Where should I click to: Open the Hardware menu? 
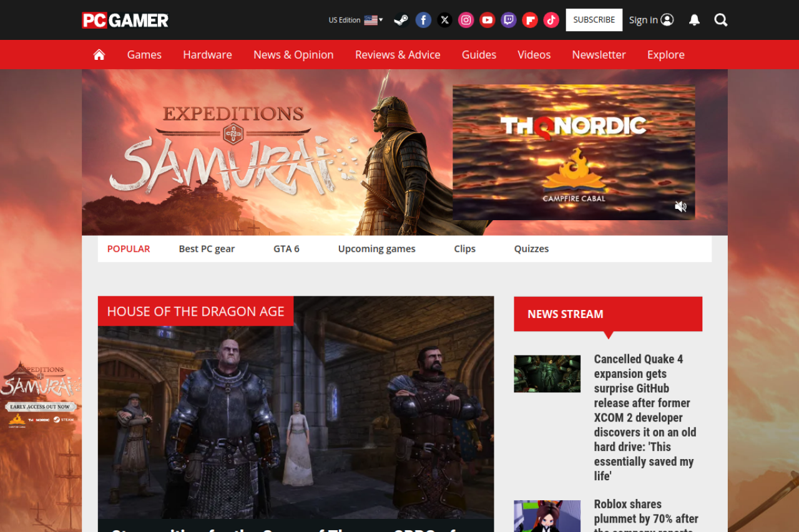(x=207, y=55)
